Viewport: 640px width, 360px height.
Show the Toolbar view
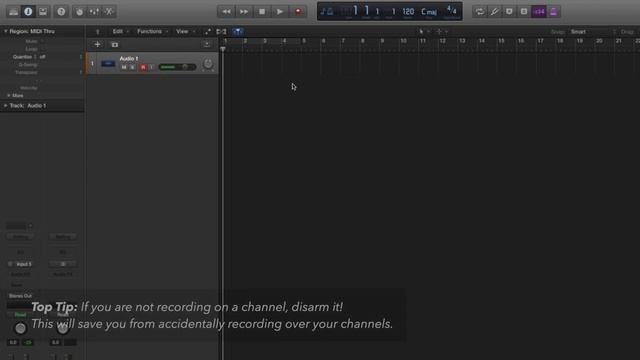[43, 11]
